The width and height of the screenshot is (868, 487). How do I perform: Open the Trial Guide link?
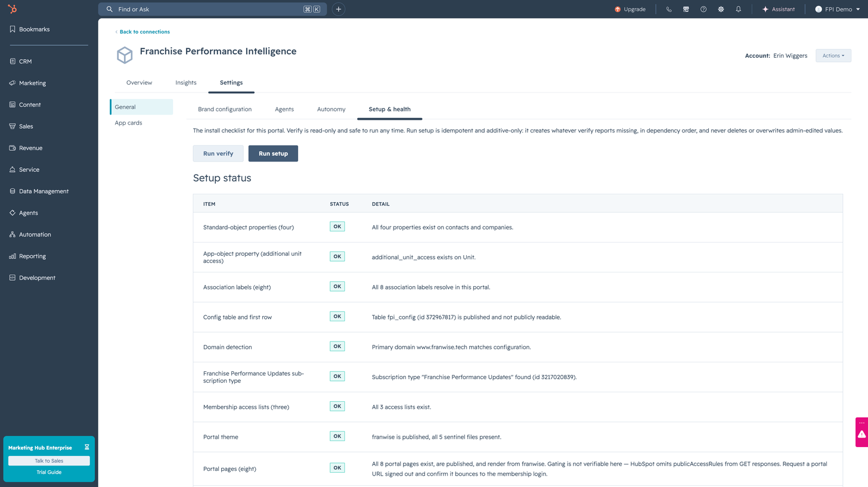coord(49,472)
